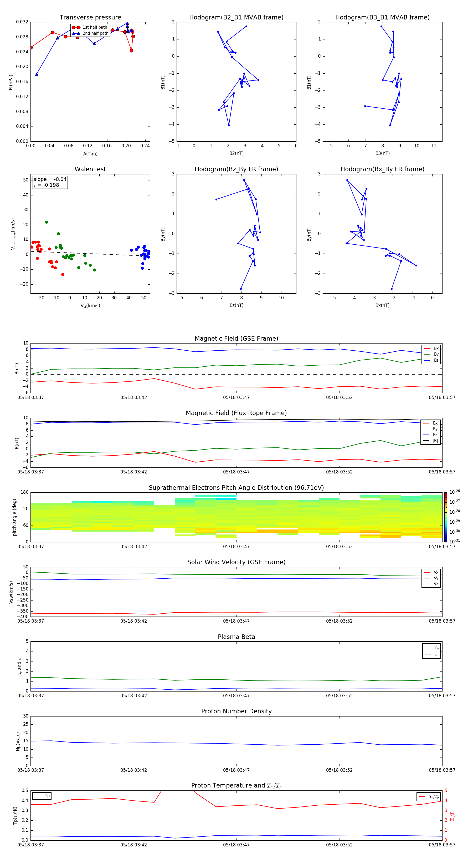Click the "Hodogram(Bz_By FR frame)" title
This screenshot has height=868, width=473.
click(236, 169)
